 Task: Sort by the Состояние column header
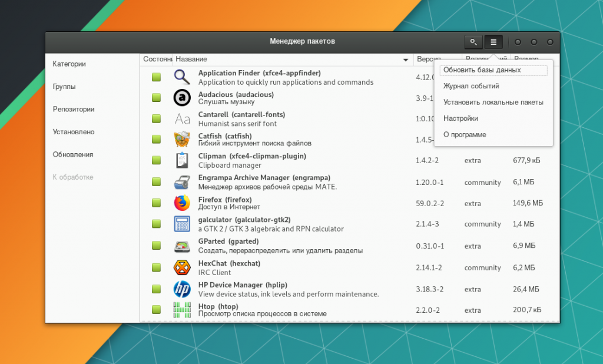[157, 59]
